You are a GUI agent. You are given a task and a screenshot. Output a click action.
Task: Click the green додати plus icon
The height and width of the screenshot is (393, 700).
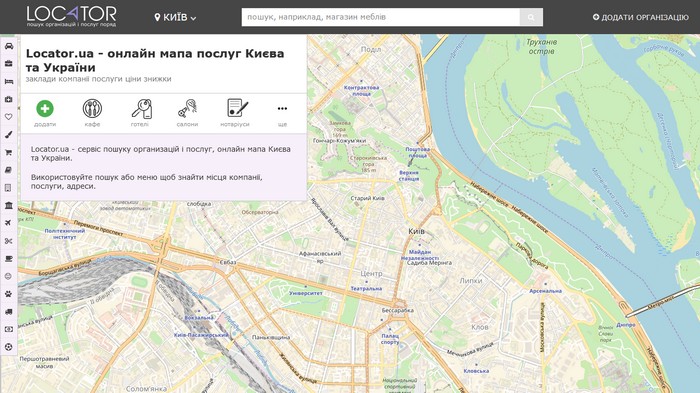[x=45, y=109]
